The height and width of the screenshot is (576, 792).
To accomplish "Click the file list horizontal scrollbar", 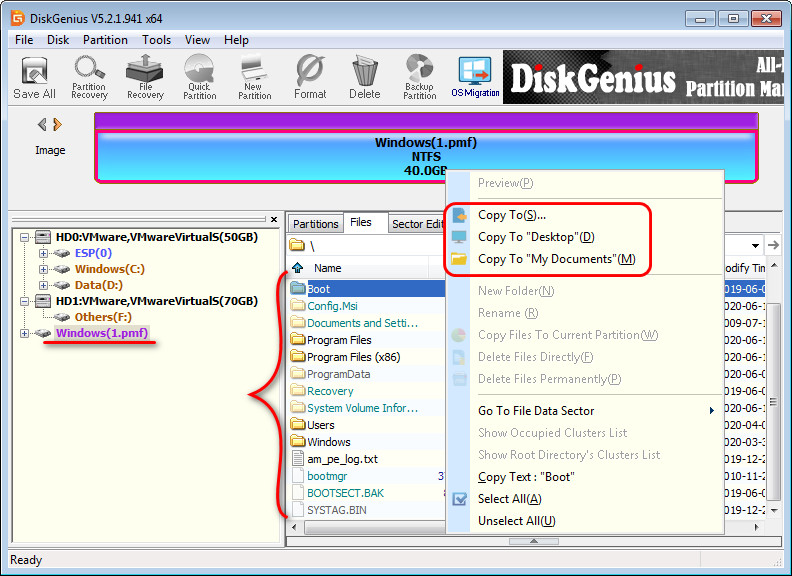I will (x=375, y=527).
